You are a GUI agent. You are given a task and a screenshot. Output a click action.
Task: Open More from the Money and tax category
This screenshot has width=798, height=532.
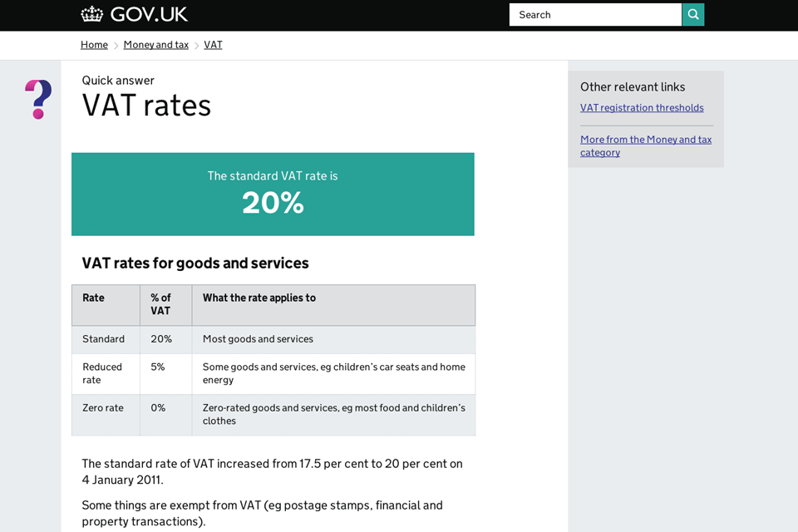tap(646, 145)
